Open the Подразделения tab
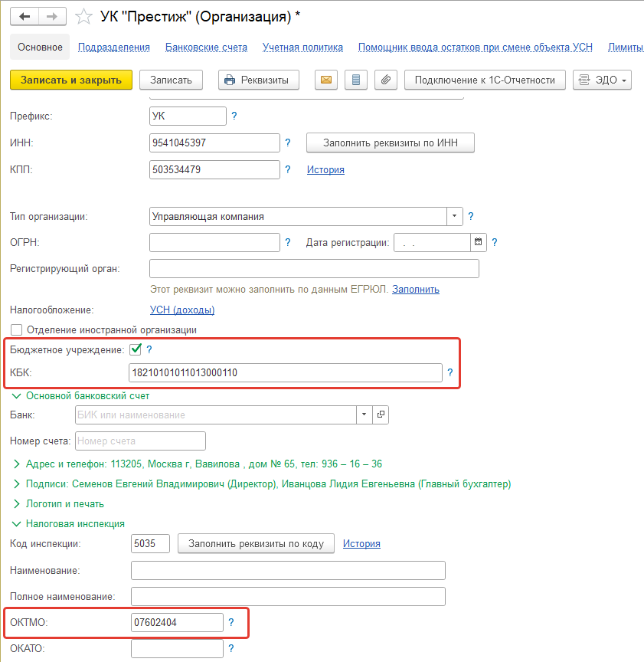The image size is (644, 662). coord(114,48)
